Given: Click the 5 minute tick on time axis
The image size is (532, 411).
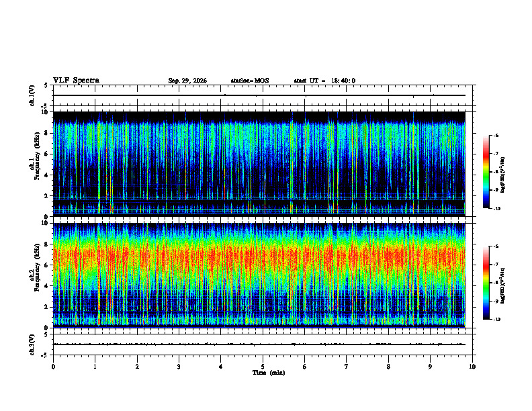Looking at the screenshot, I should click(263, 367).
